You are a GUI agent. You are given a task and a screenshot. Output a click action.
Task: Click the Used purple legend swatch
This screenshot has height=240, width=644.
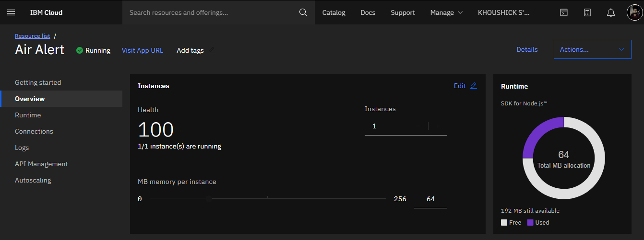[x=530, y=222]
